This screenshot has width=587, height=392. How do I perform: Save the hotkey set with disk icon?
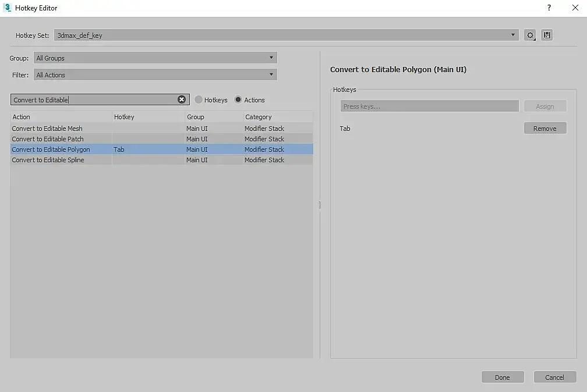click(x=547, y=35)
